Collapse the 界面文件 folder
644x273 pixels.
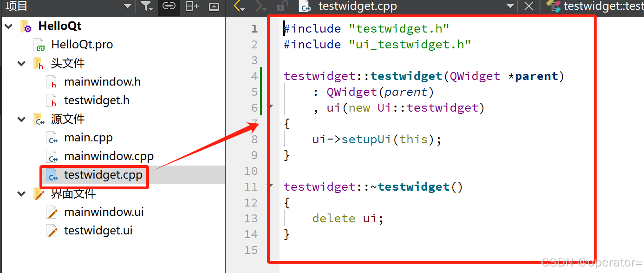click(21, 194)
